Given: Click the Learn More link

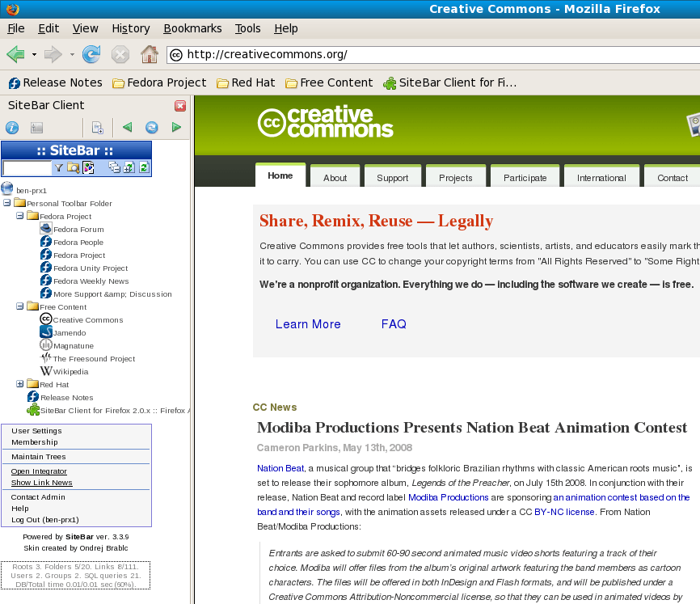Looking at the screenshot, I should (308, 323).
